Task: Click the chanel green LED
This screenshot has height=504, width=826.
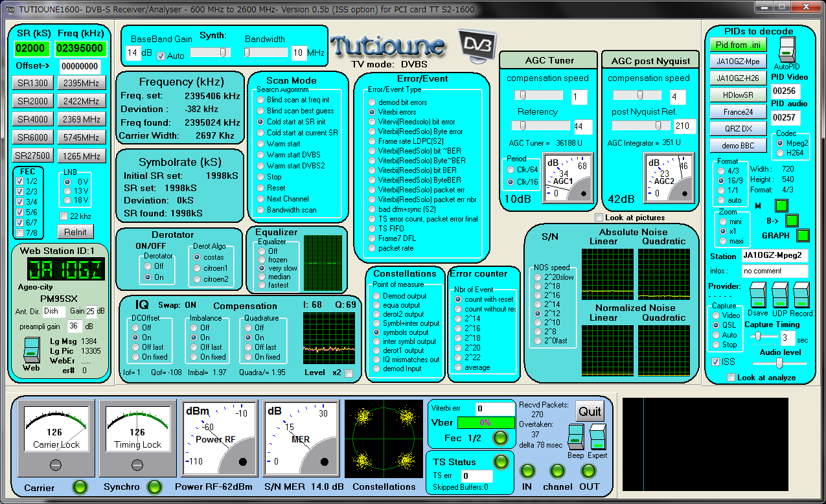Action: point(557,471)
